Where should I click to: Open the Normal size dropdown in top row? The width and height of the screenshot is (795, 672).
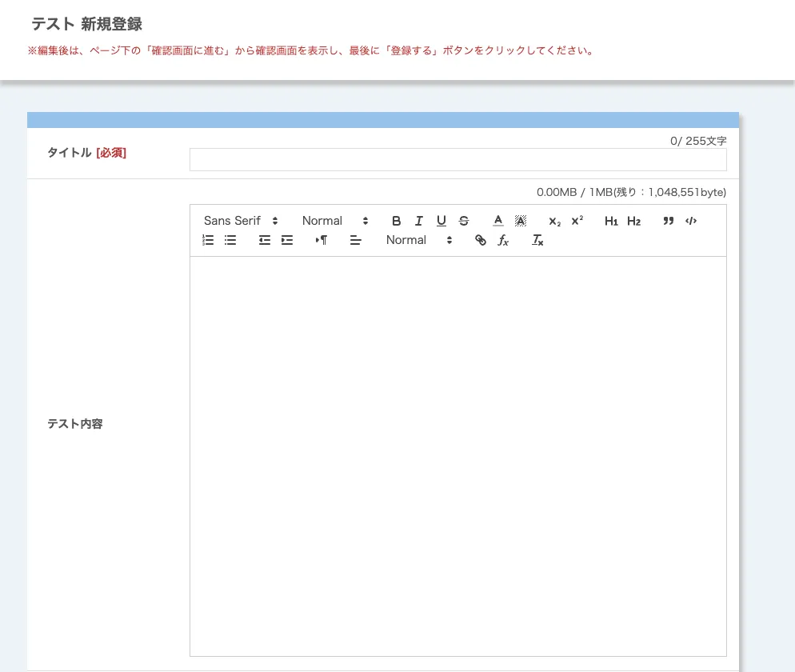tap(334, 221)
